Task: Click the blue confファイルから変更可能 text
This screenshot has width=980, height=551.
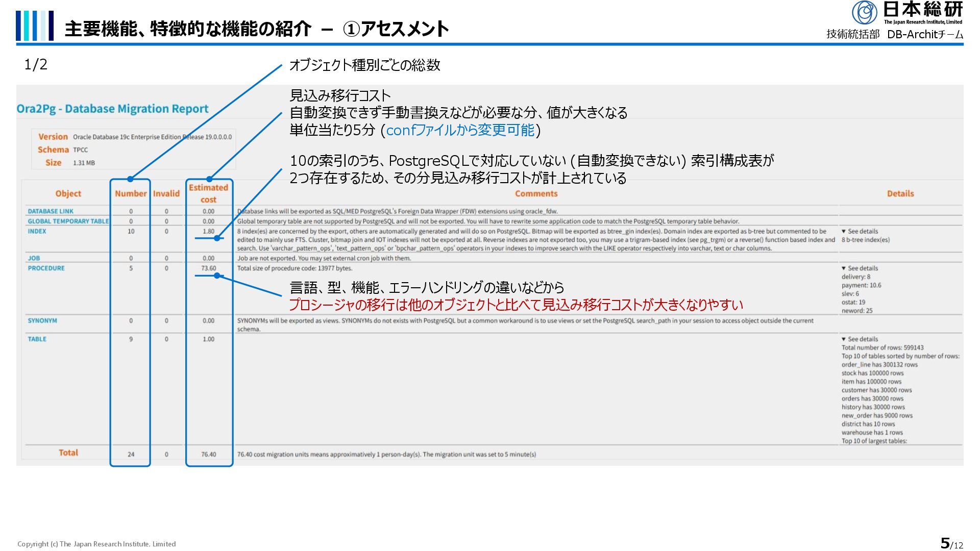Action: click(460, 131)
